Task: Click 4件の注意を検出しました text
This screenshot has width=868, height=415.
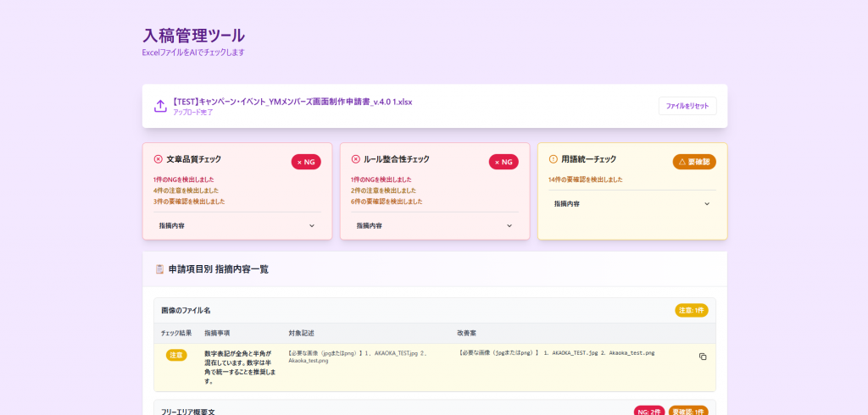Action: [186, 191]
